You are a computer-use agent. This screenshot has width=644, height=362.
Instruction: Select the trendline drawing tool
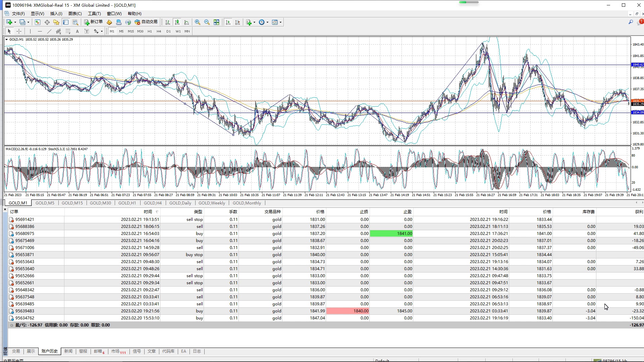point(49,31)
